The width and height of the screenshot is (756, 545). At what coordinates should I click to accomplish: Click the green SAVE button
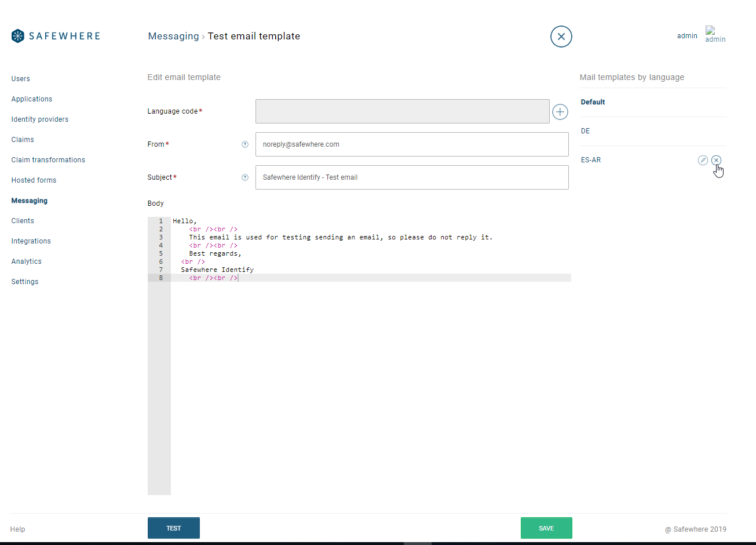pyautogui.click(x=546, y=528)
